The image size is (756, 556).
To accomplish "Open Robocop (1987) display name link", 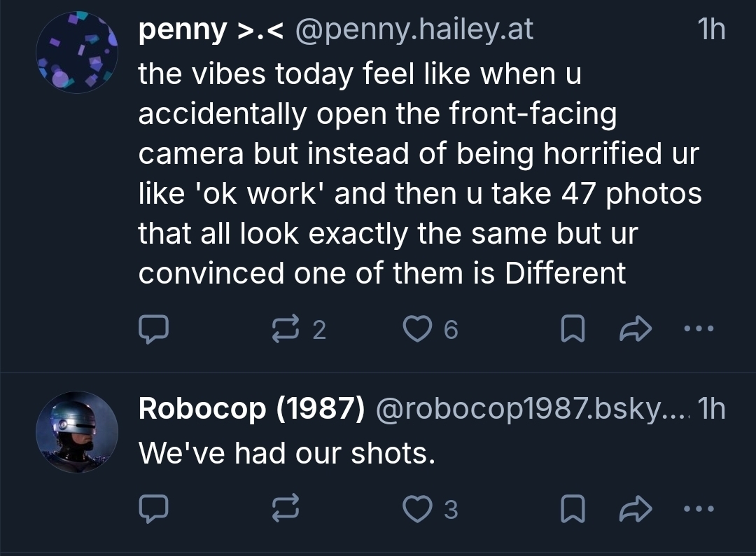I will (251, 409).
